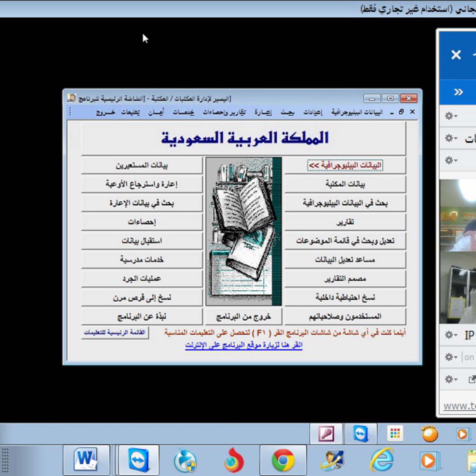Image resolution: width=476 pixels, height=476 pixels.
Task: Switch to TeamViewer in the bottom taskbar row
Action: point(139,460)
